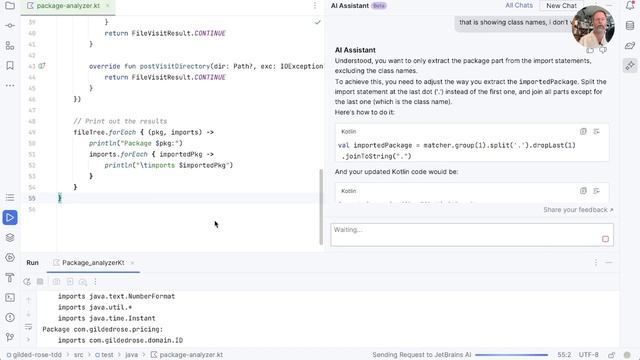Switch to the package-analyzer.kt editor tab
Screen dimensions: 640x360
[68, 6]
